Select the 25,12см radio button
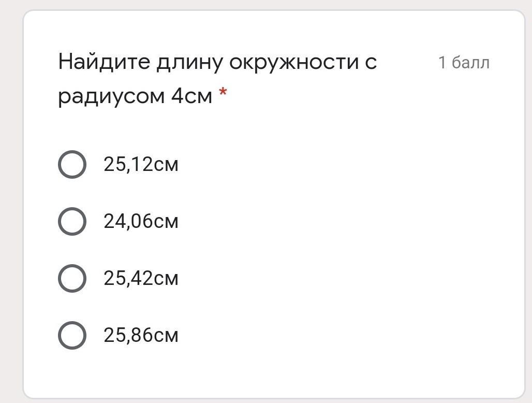 (x=72, y=164)
